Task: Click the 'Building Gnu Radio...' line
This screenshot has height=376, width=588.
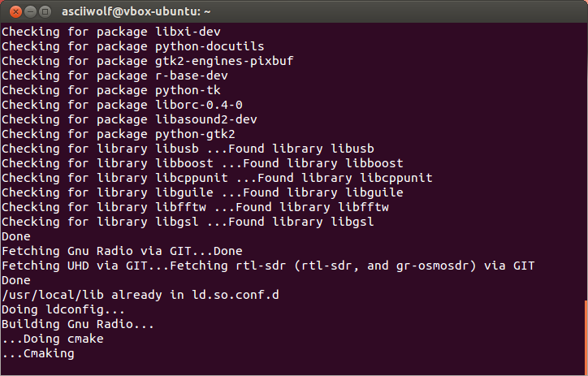Action: (78, 324)
